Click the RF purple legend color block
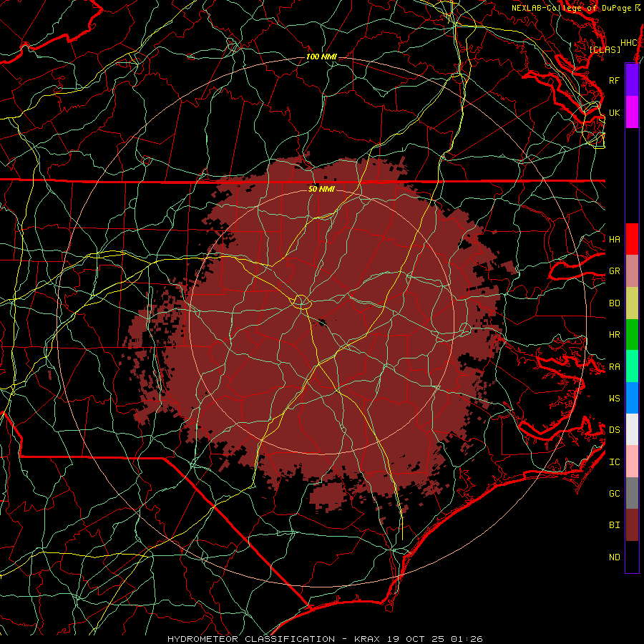The image size is (644, 644). point(632,80)
